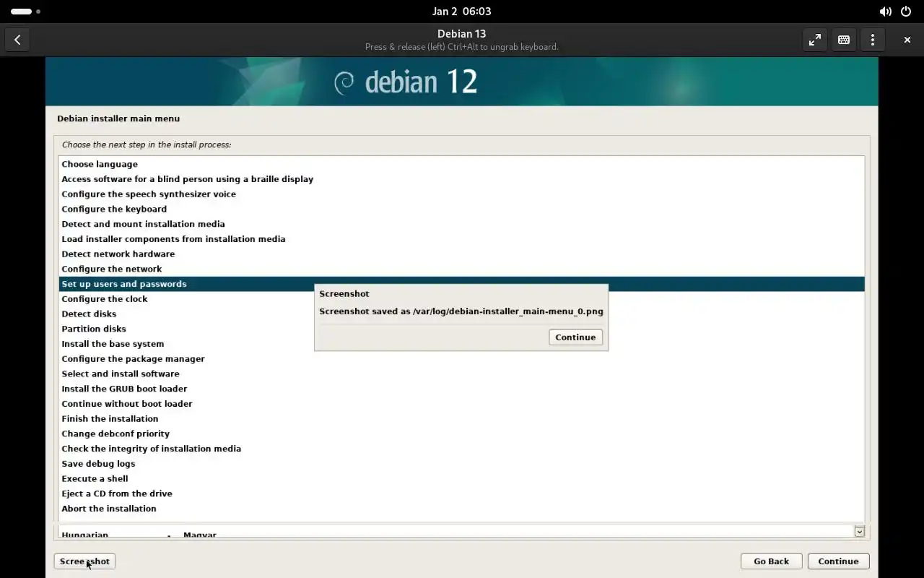
Task: Select 'Abort the installation' entry
Action: 461,509
